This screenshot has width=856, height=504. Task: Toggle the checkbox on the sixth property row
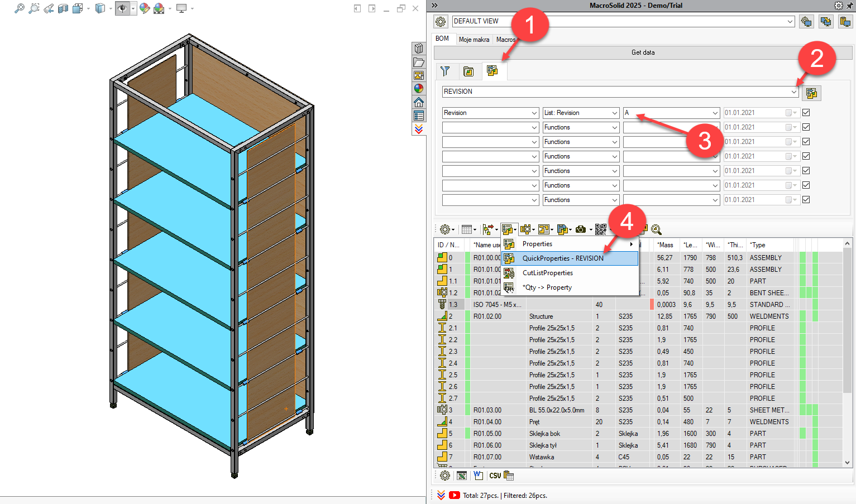tap(806, 185)
